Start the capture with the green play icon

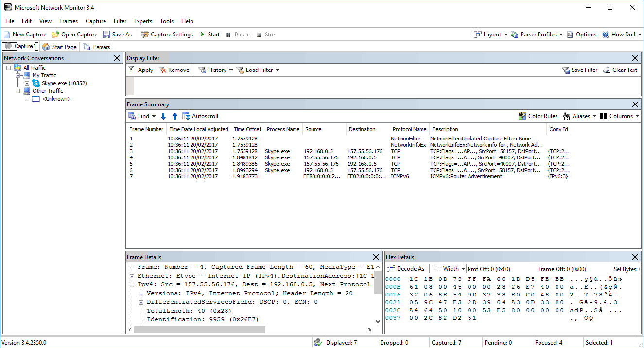coord(202,35)
